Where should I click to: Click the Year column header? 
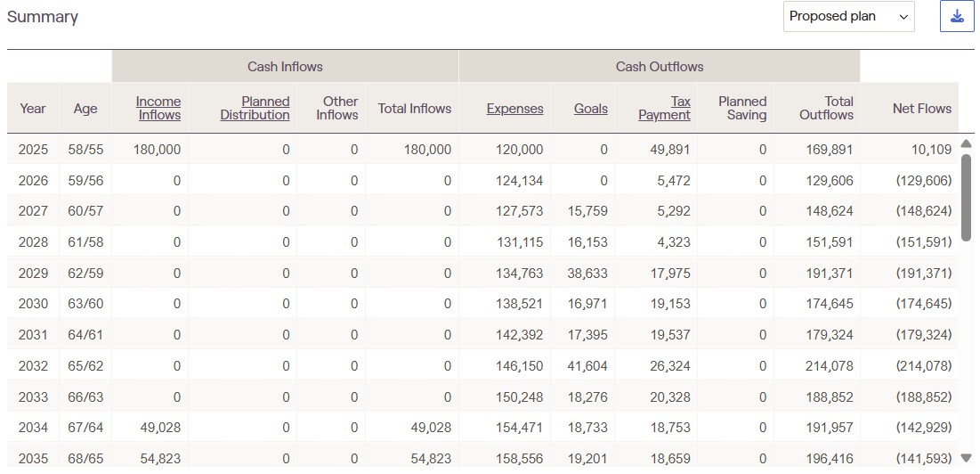click(33, 109)
